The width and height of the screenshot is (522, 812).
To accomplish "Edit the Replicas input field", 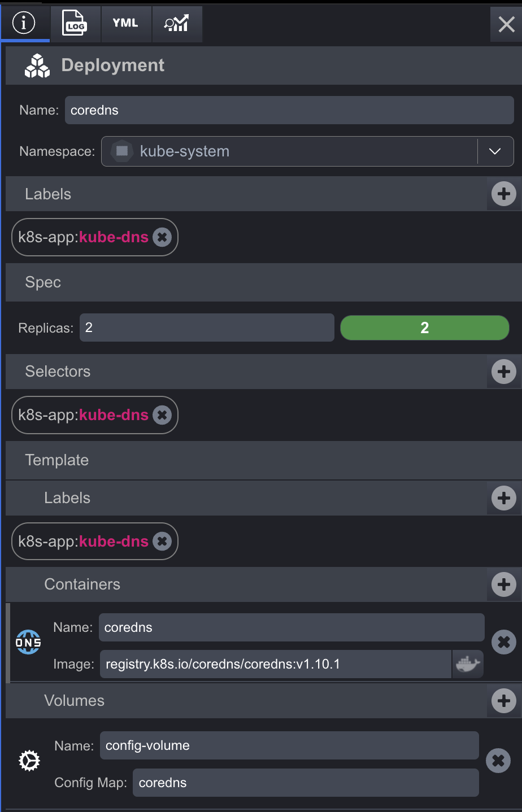I will click(x=206, y=328).
